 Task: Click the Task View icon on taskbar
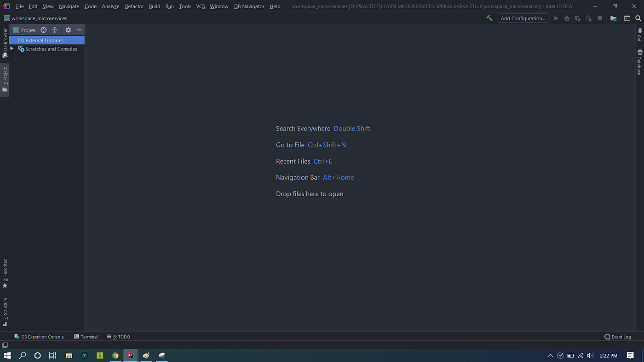(52, 356)
